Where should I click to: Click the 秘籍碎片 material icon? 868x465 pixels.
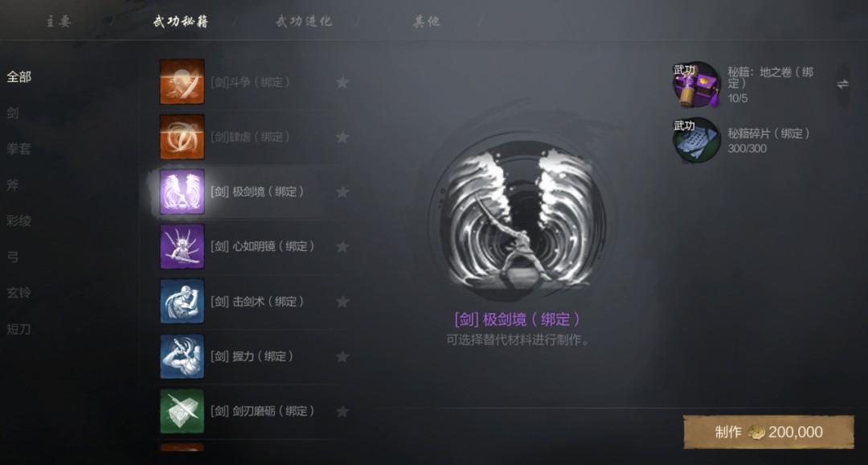pyautogui.click(x=696, y=140)
